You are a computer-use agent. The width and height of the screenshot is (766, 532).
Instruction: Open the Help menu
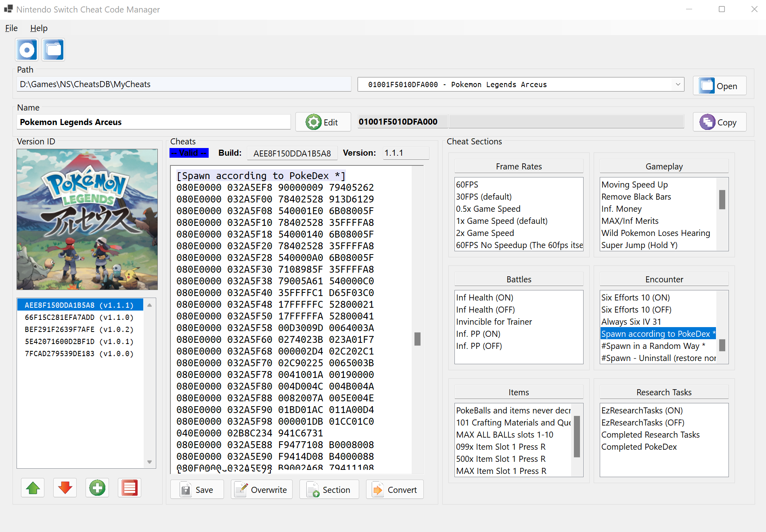tap(39, 28)
